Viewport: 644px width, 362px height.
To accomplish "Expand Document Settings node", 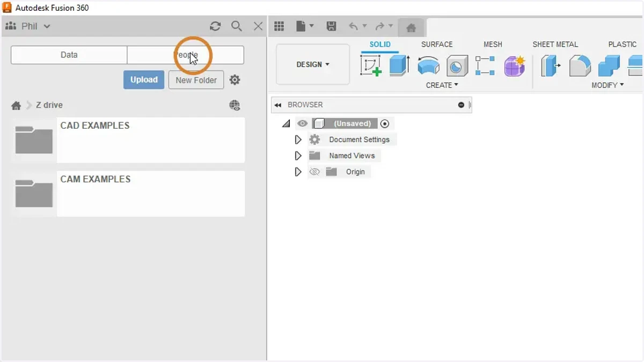I will (298, 140).
